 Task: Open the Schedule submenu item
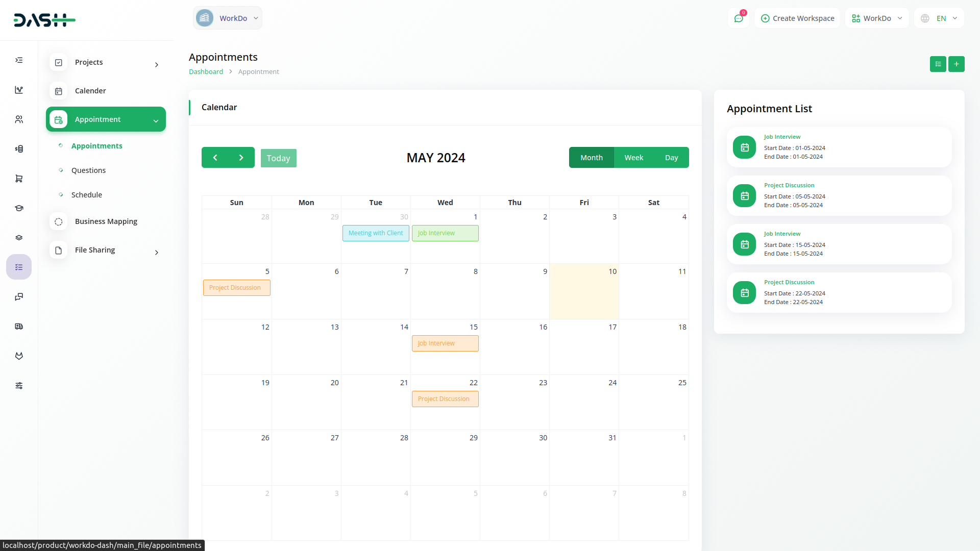click(x=87, y=195)
